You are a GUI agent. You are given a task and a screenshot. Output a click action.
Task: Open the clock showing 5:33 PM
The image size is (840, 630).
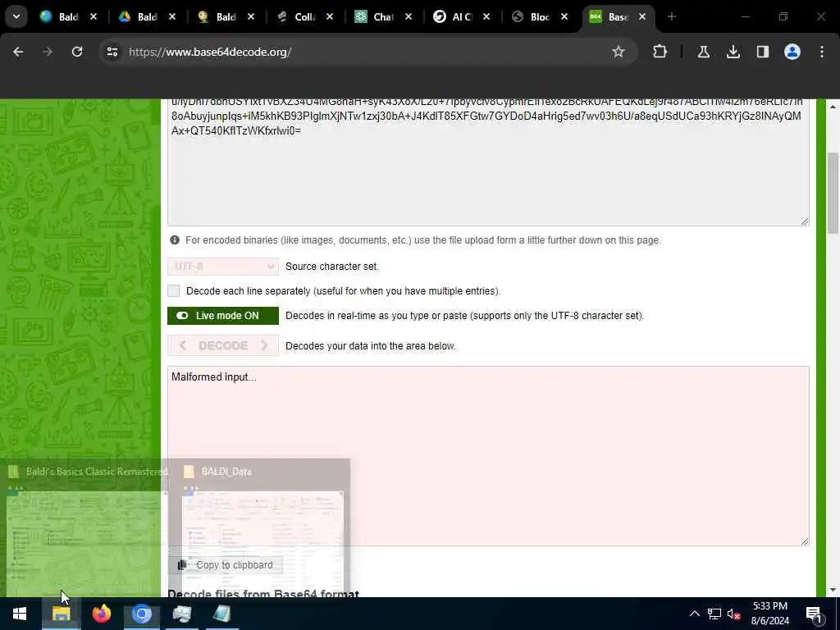coord(769,614)
